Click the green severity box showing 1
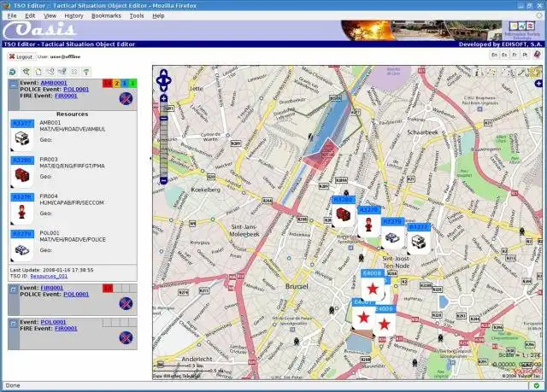The width and height of the screenshot is (547, 392). (132, 84)
